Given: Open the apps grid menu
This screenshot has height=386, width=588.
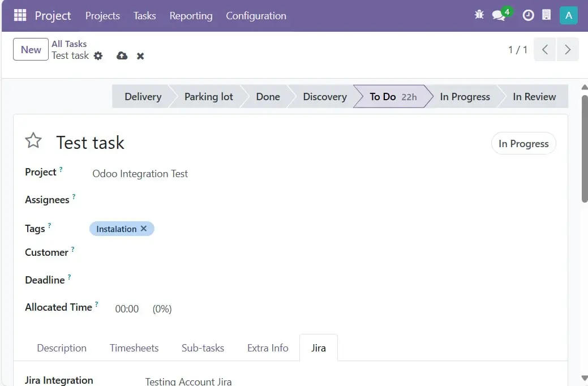Looking at the screenshot, I should click(20, 15).
